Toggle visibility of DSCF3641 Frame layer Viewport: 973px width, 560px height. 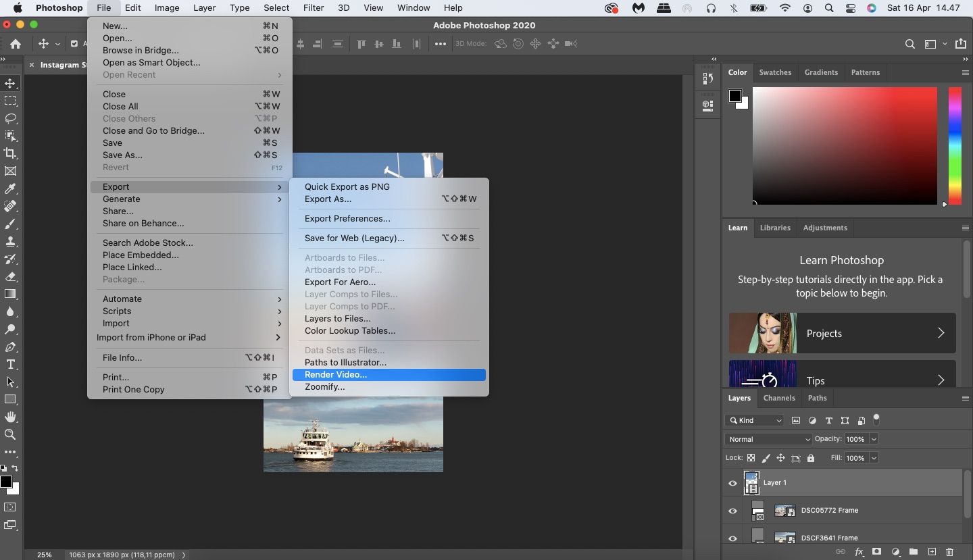pyautogui.click(x=732, y=538)
